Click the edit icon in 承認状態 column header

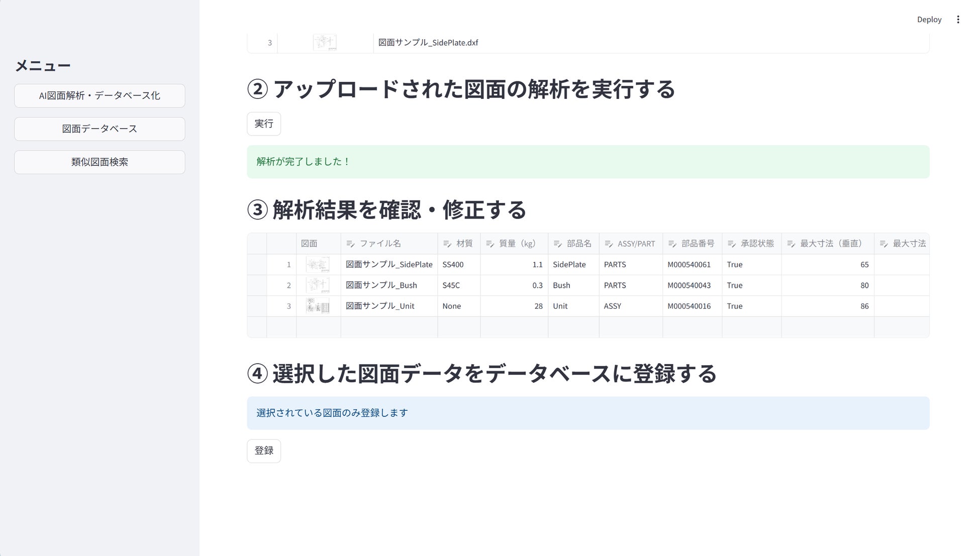pos(731,244)
